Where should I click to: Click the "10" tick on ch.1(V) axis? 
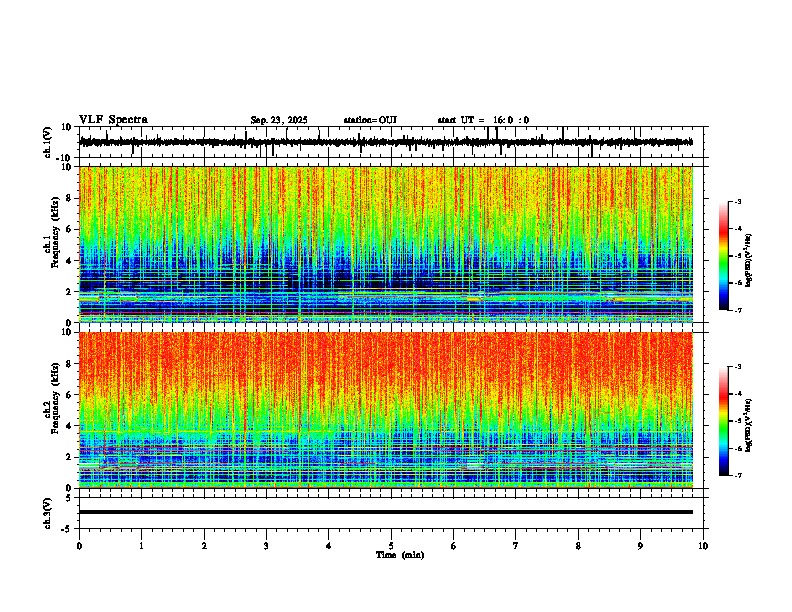67,127
